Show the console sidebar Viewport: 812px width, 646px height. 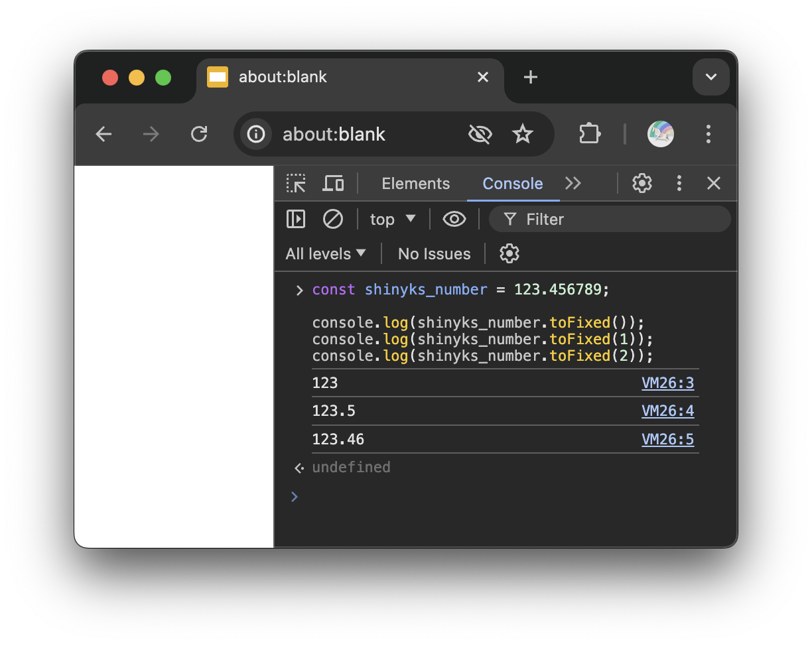point(296,219)
